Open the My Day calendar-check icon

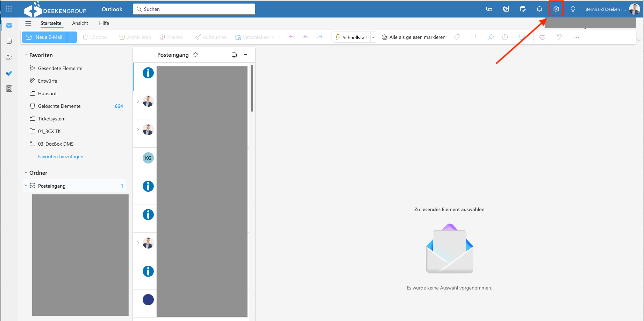[523, 9]
